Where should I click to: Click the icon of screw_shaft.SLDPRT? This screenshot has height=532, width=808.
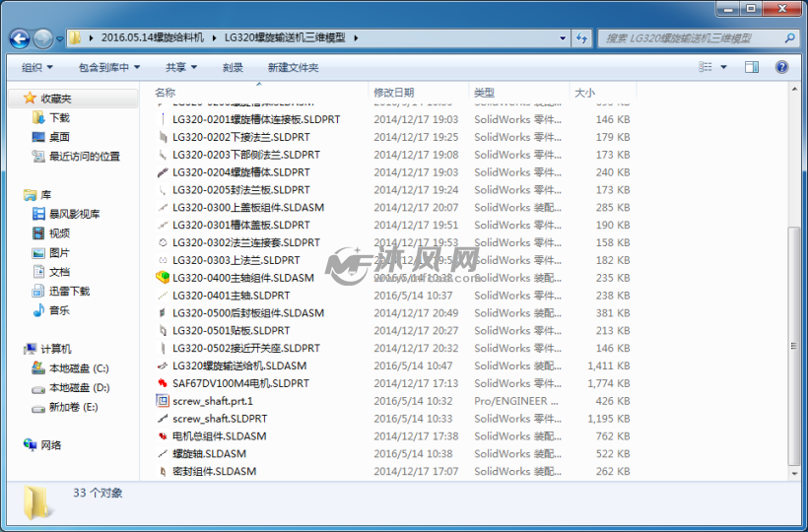pyautogui.click(x=163, y=419)
